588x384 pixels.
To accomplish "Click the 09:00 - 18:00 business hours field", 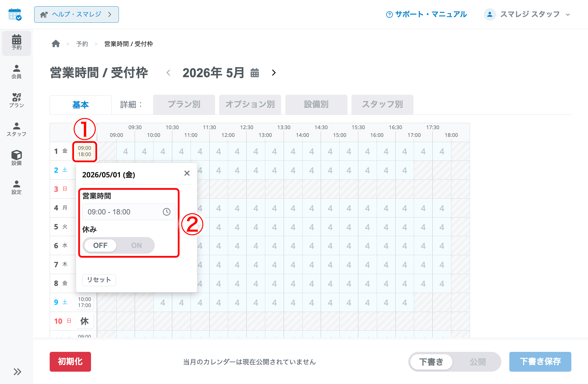I will [x=129, y=212].
